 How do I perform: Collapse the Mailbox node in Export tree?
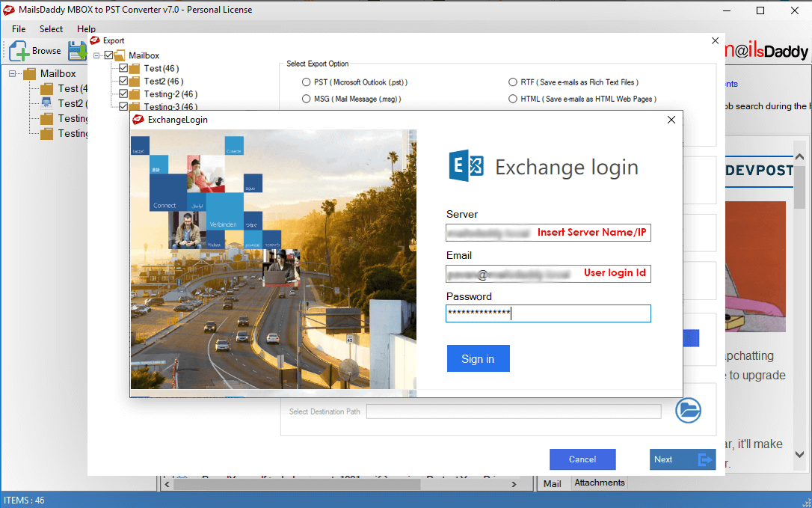pyautogui.click(x=97, y=55)
